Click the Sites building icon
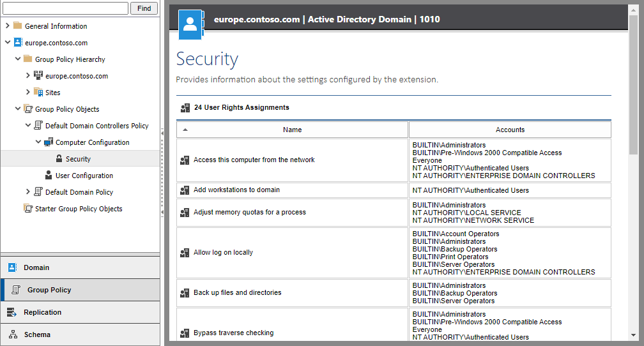This screenshot has height=346, width=644. 38,93
